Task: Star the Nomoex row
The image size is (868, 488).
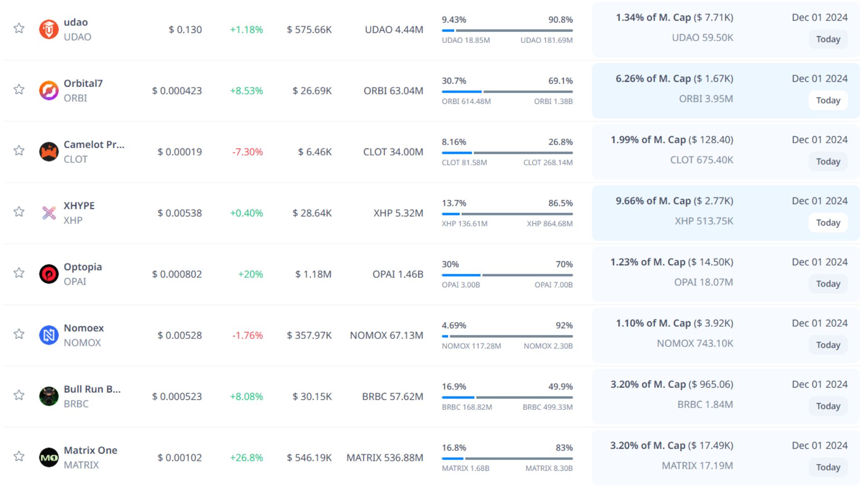Action: (19, 334)
